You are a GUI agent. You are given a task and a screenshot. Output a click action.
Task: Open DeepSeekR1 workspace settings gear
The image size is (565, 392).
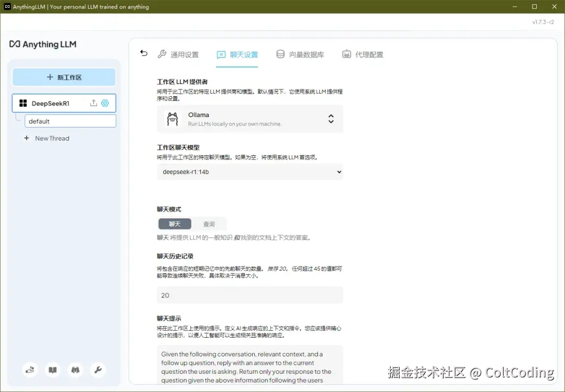tap(105, 103)
